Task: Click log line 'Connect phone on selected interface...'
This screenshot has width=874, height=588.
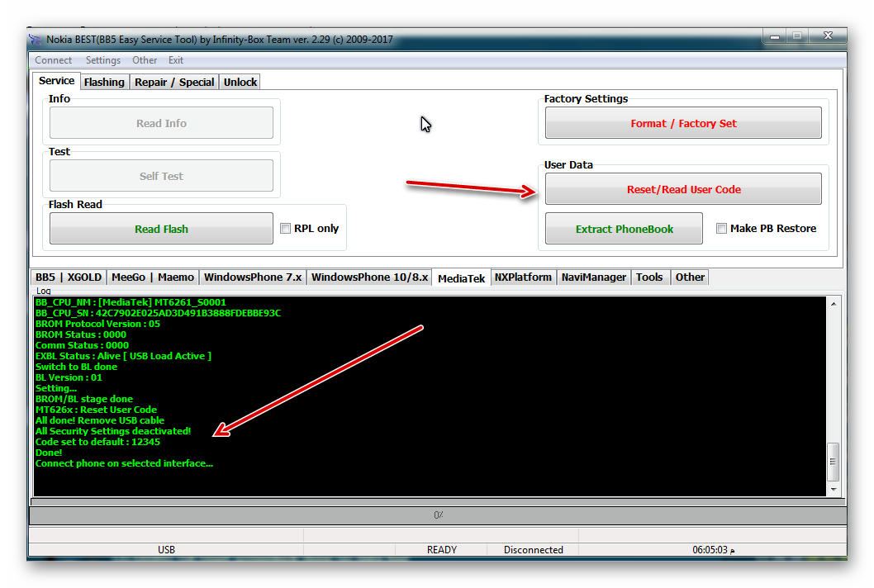Action: click(x=124, y=464)
